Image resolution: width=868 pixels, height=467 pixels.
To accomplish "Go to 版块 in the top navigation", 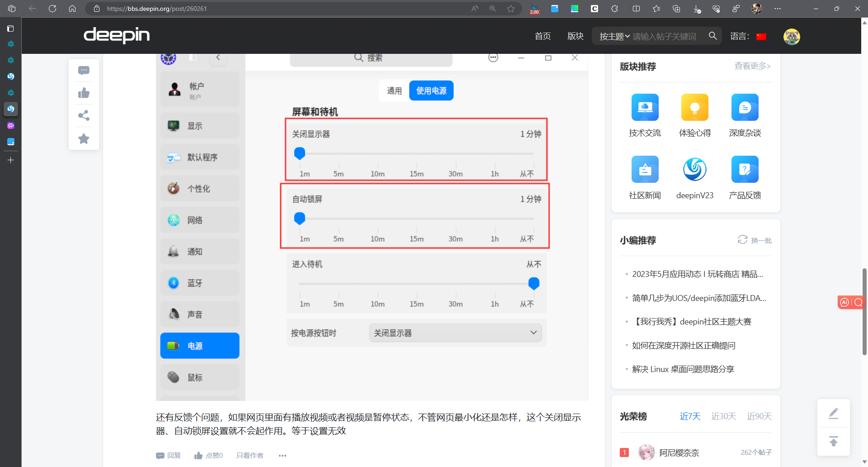I will (x=575, y=36).
